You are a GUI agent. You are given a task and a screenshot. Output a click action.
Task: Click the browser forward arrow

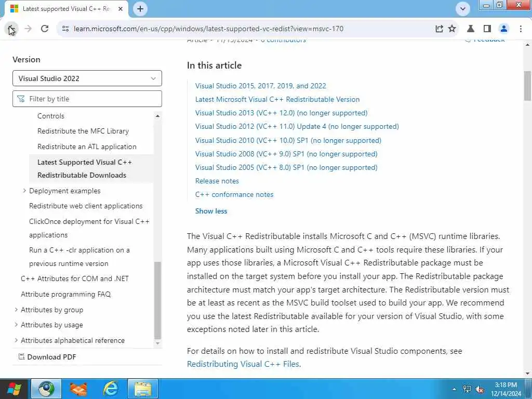[x=28, y=29]
